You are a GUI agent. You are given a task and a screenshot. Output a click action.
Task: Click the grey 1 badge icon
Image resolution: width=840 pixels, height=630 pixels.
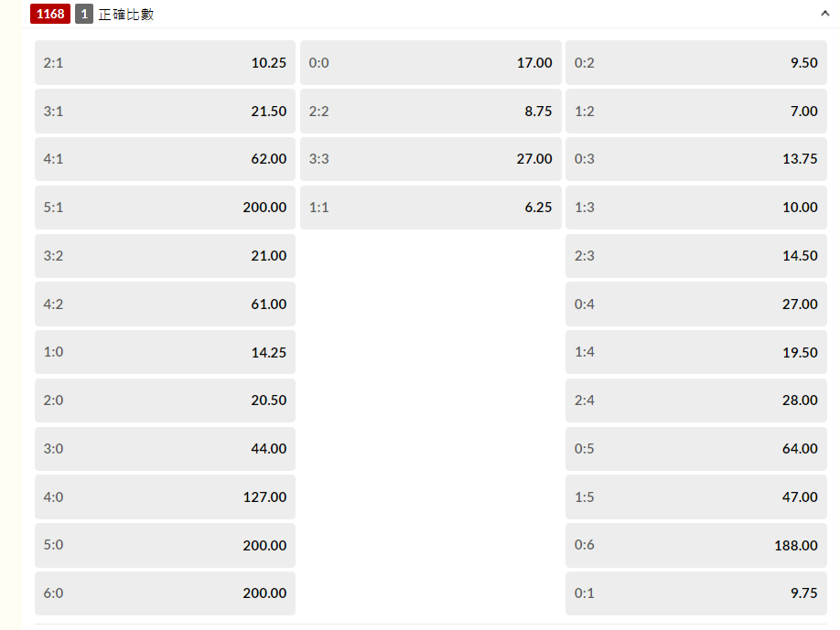click(84, 14)
